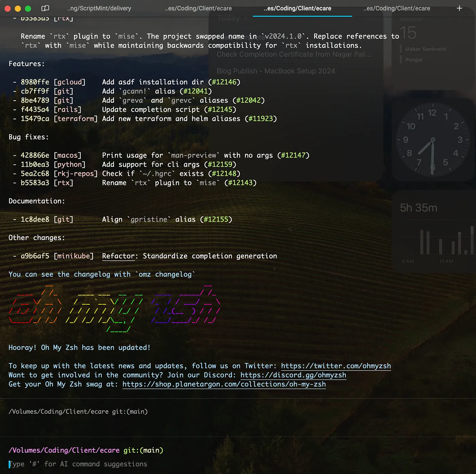Click the underlined Refactor text in minikube entry

click(x=118, y=256)
